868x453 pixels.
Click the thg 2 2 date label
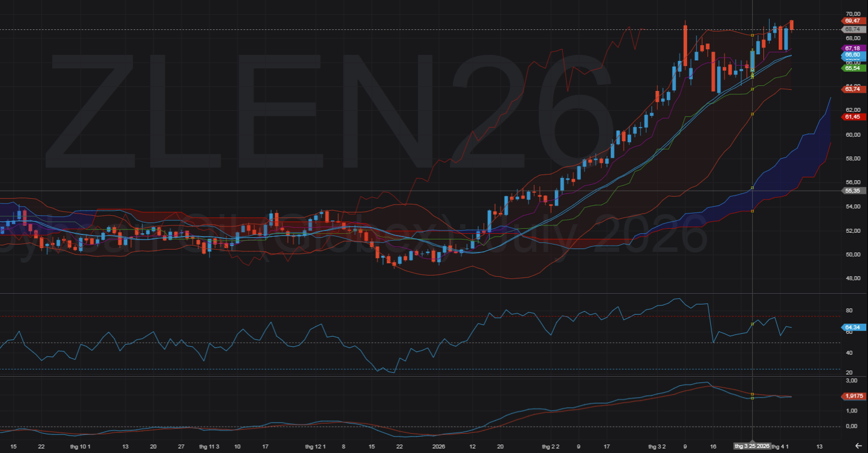point(550,446)
